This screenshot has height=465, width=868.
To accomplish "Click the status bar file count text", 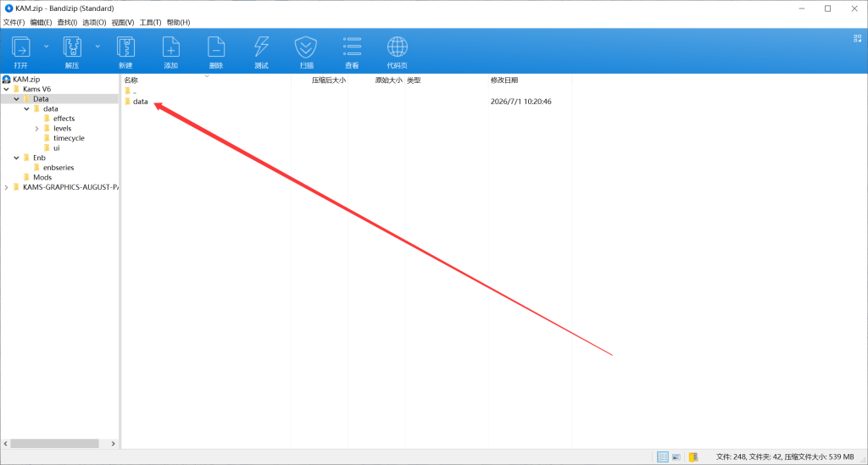I will (x=785, y=457).
